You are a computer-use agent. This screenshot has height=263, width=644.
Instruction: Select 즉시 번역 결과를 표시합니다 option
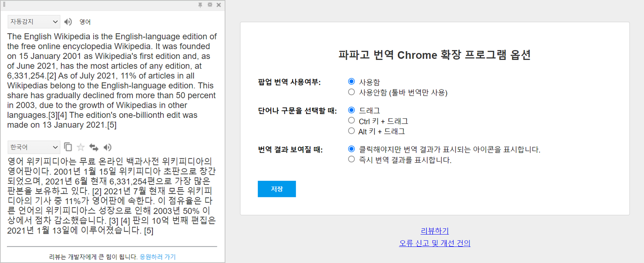[x=351, y=159]
